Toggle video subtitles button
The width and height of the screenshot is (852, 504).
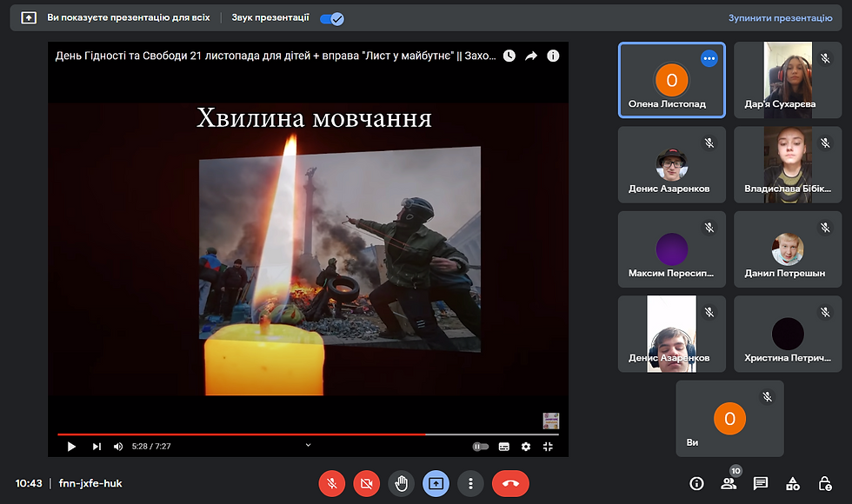pyautogui.click(x=503, y=447)
